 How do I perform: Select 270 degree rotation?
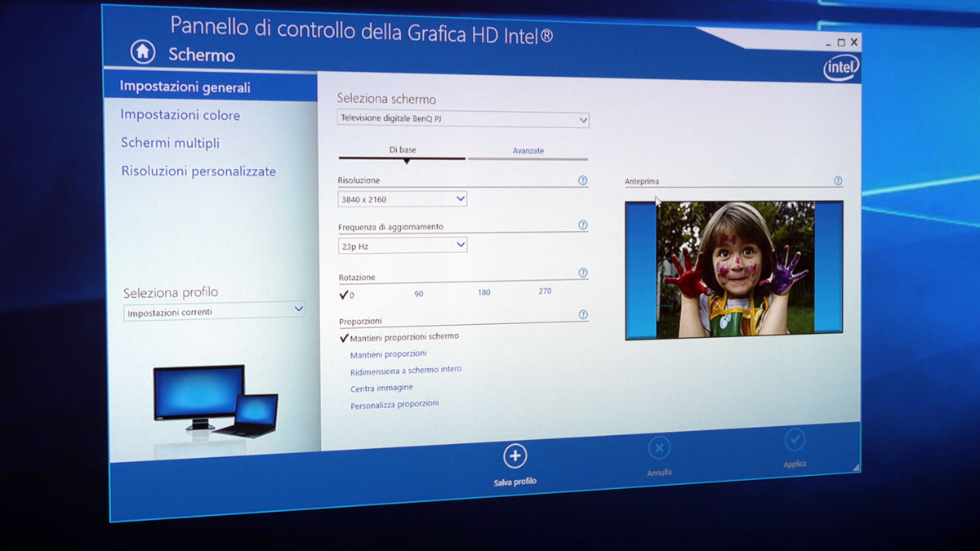(x=545, y=291)
